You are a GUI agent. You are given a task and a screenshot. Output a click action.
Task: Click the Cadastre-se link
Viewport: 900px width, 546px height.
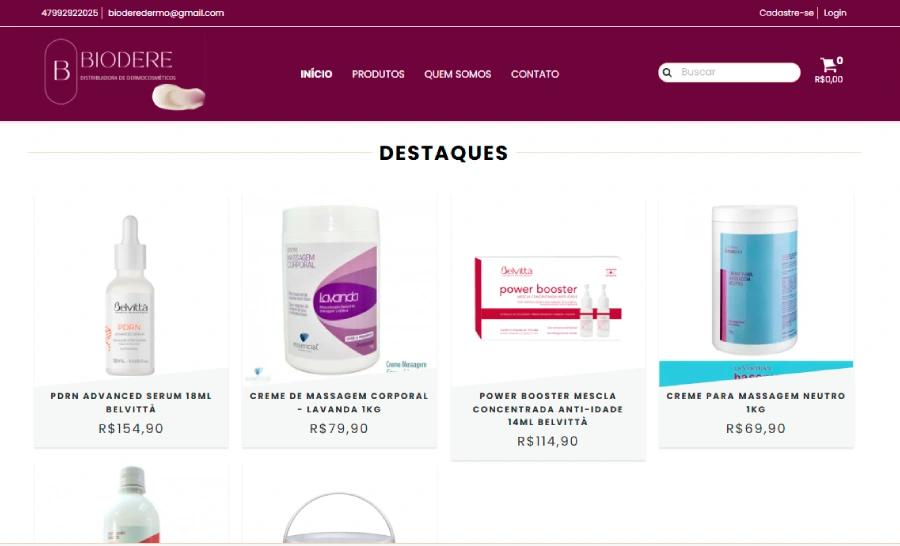tap(786, 13)
